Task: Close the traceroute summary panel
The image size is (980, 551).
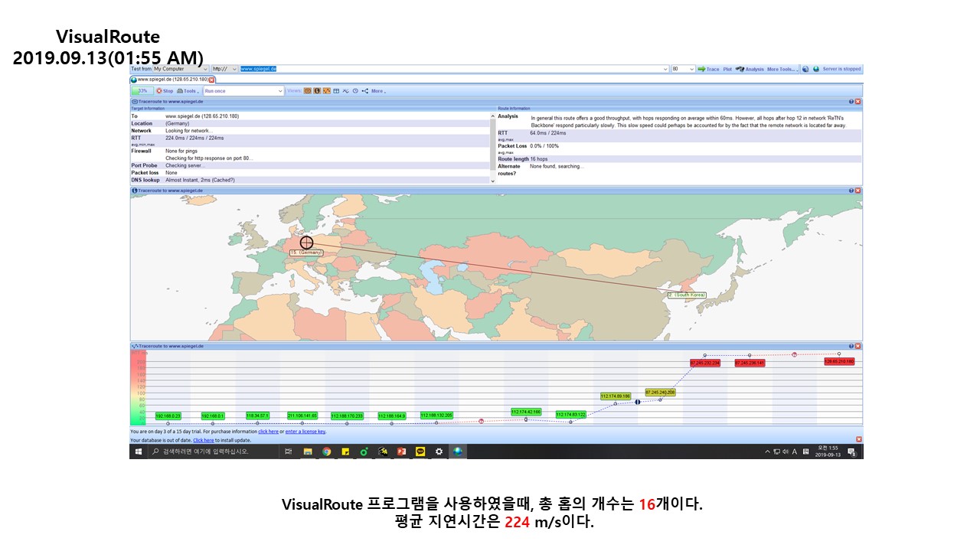Action: 857,101
